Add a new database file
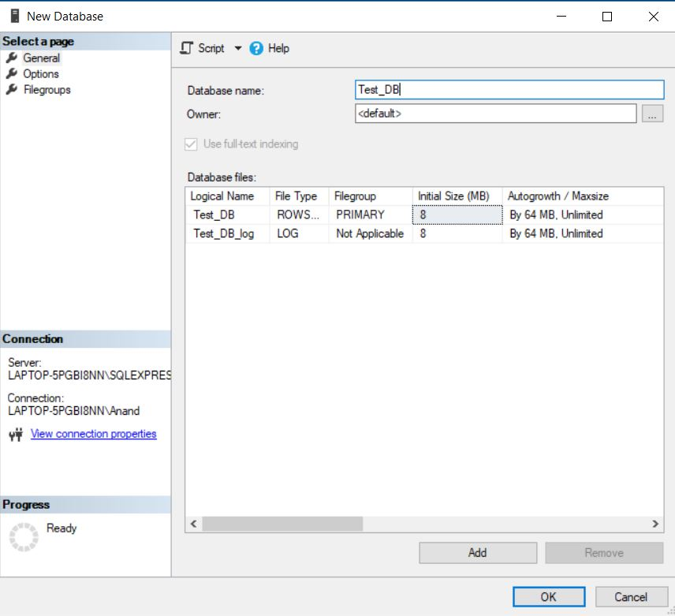This screenshot has height=616, width=675. click(476, 553)
